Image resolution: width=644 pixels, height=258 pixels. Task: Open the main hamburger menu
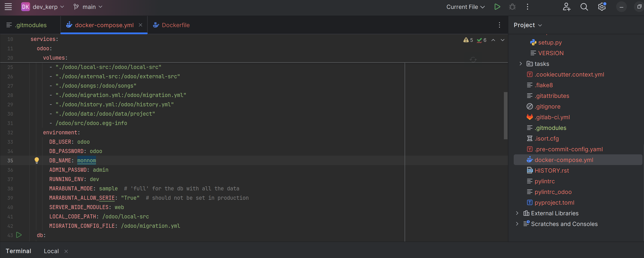tap(8, 7)
